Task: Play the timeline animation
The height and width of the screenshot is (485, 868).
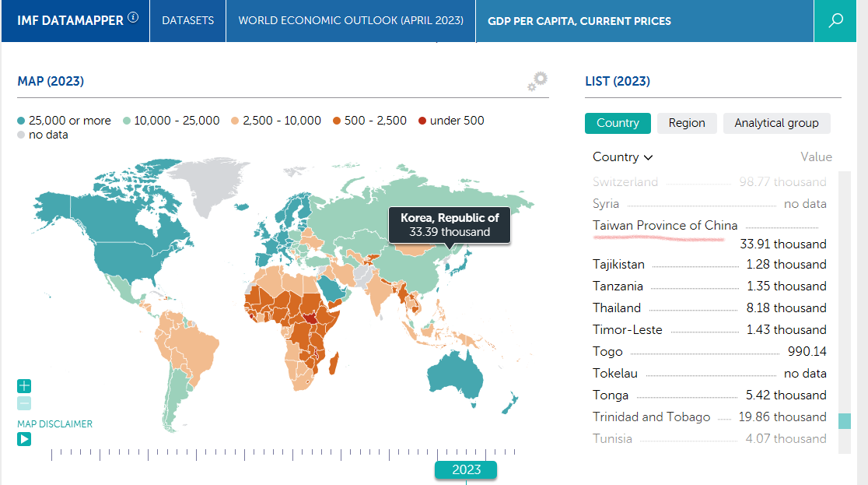Action: [24, 439]
